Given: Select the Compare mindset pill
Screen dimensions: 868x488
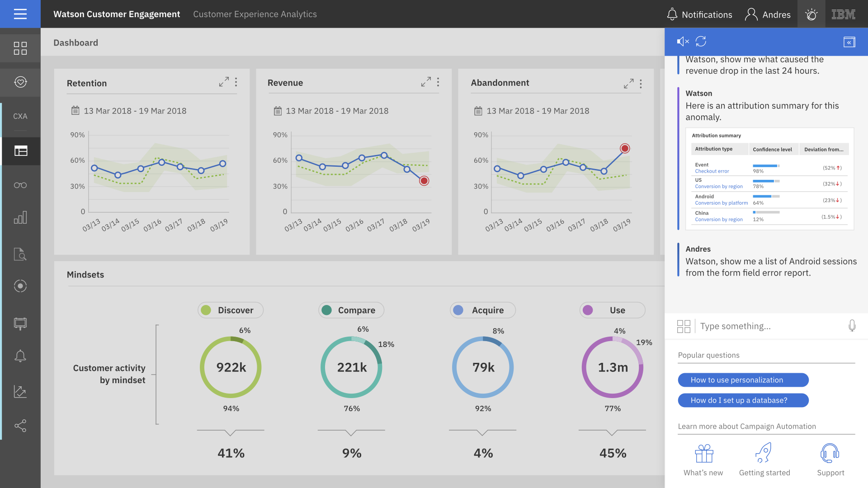Looking at the screenshot, I should tap(351, 310).
